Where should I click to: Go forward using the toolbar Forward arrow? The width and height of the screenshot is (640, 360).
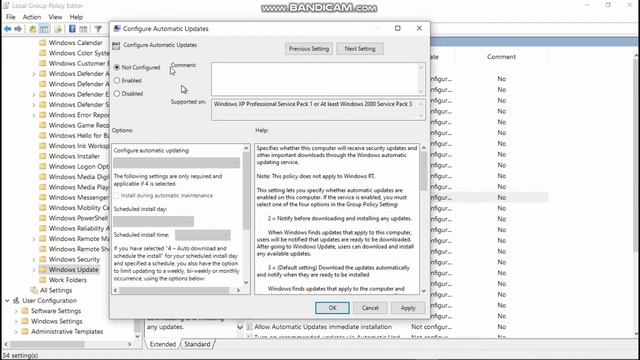click(x=18, y=29)
